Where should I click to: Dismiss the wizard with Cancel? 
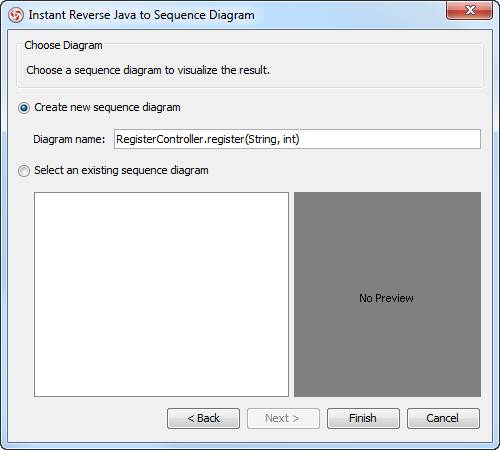[x=443, y=418]
